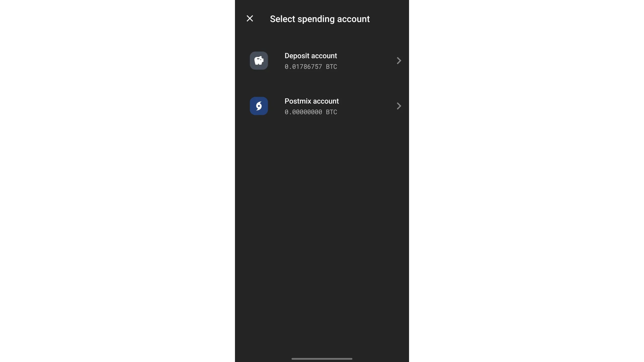Close the Select spending account screen
This screenshot has width=644, height=362.
(x=250, y=19)
